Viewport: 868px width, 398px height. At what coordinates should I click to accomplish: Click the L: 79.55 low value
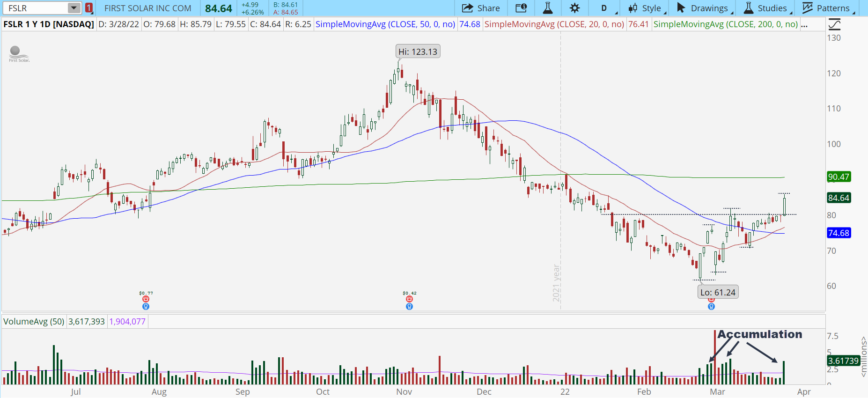tap(231, 24)
